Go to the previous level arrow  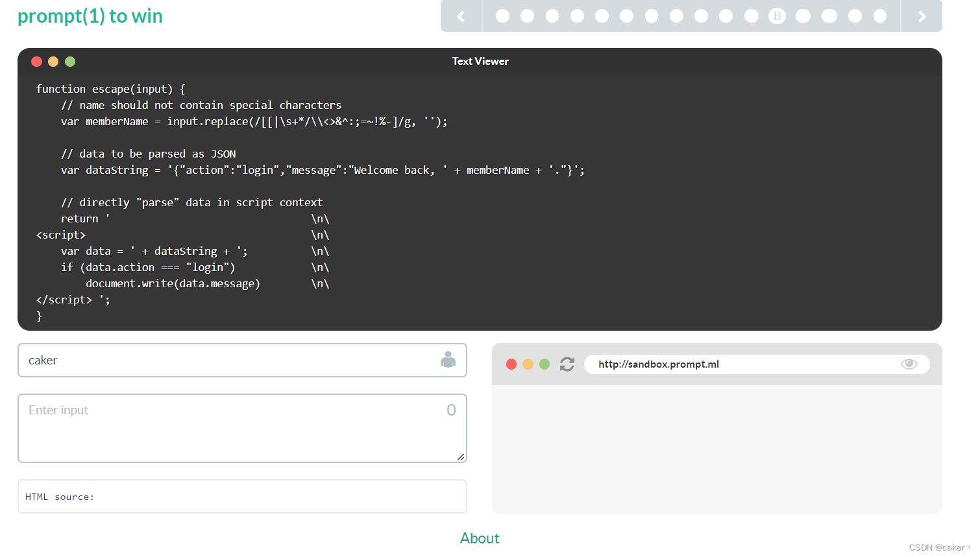point(461,16)
